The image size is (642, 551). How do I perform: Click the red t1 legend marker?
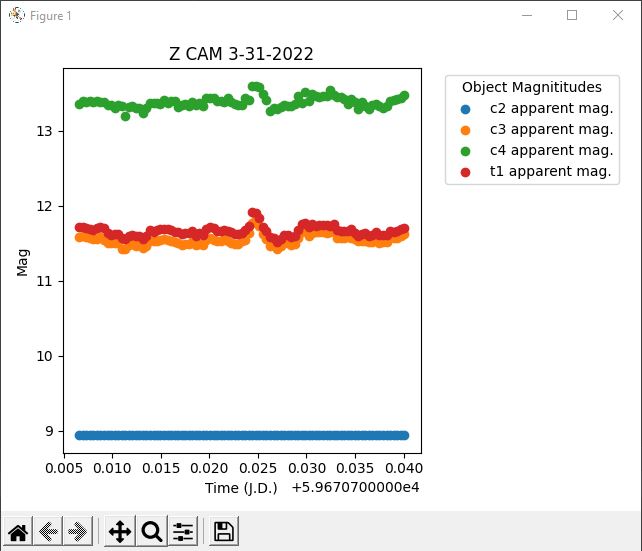465,172
